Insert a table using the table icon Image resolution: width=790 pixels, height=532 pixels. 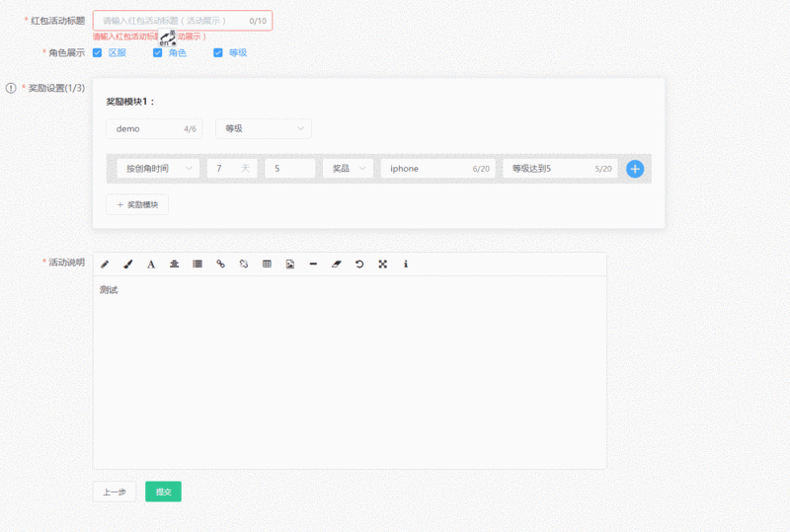point(267,264)
